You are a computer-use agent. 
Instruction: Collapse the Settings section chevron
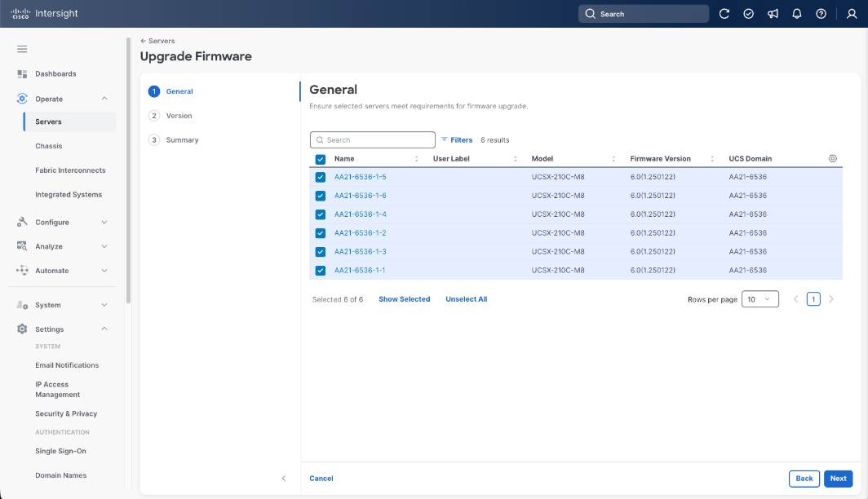[104, 329]
